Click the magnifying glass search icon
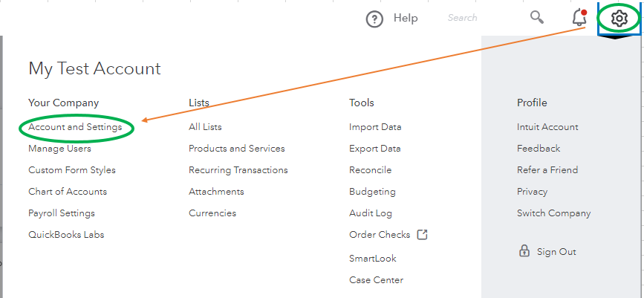The width and height of the screenshot is (644, 298). pos(536,17)
